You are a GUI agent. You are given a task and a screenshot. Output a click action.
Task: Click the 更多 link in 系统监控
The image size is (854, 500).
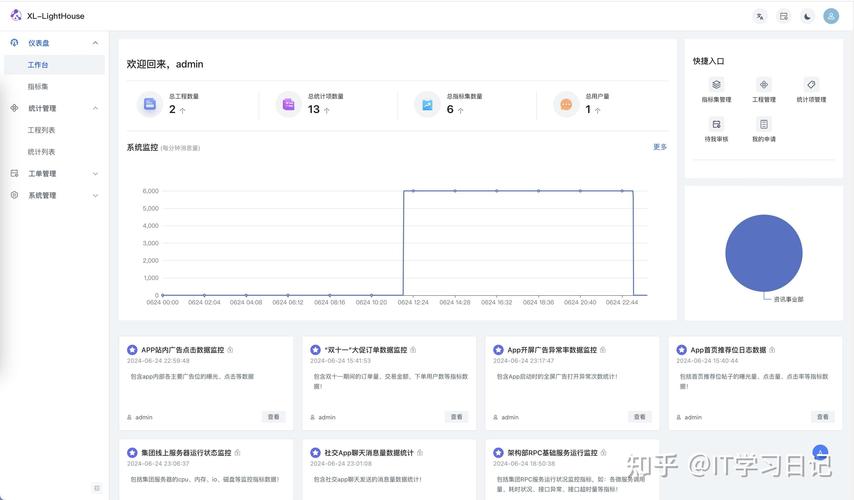[660, 147]
